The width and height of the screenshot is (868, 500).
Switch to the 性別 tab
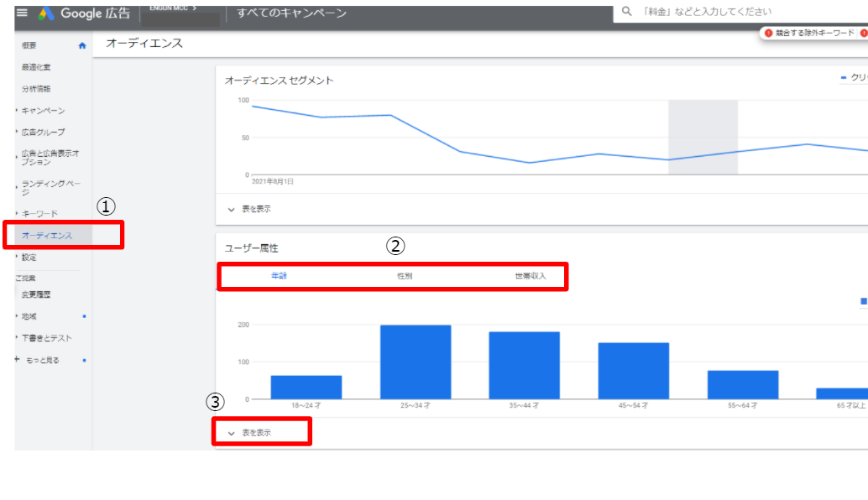point(405,275)
